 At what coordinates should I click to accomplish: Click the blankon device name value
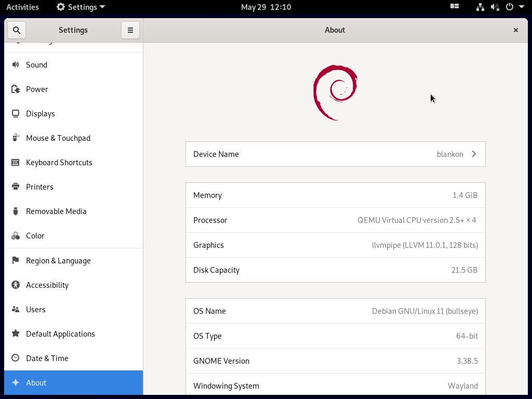[450, 154]
